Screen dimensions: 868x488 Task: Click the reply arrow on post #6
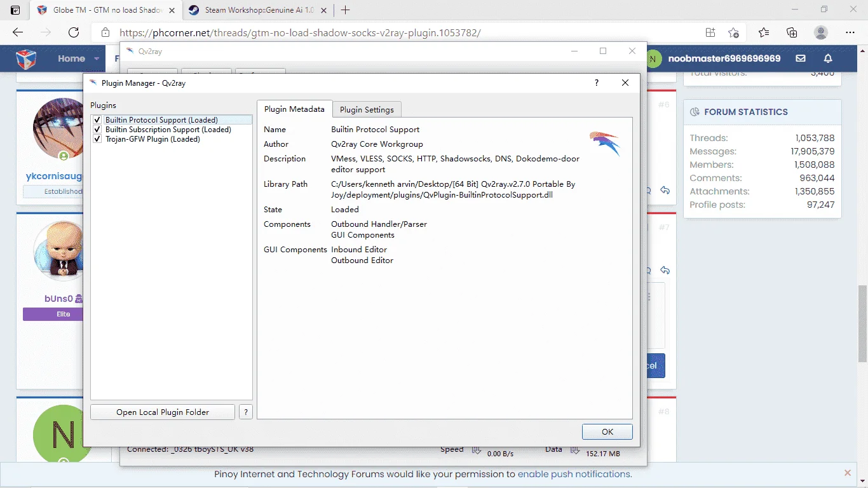click(665, 191)
